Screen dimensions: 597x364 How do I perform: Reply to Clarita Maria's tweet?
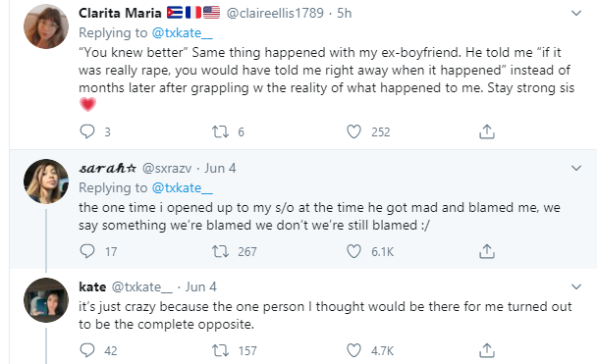(x=87, y=131)
